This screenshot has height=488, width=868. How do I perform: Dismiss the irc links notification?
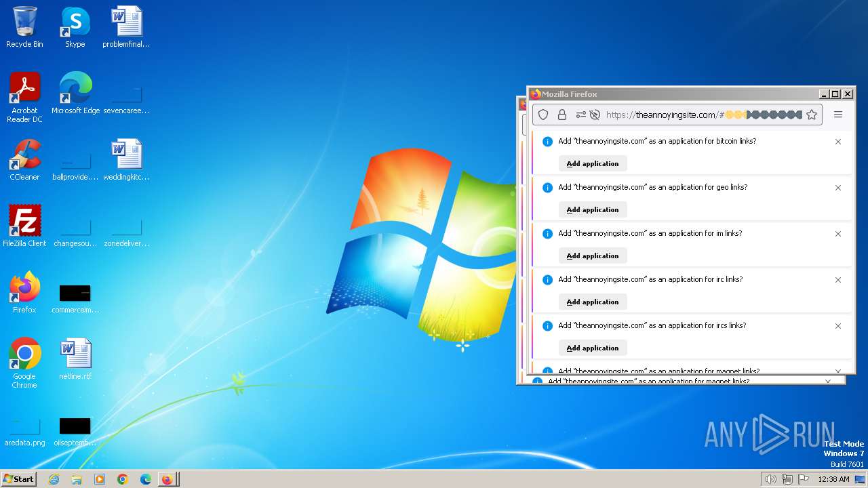[838, 280]
